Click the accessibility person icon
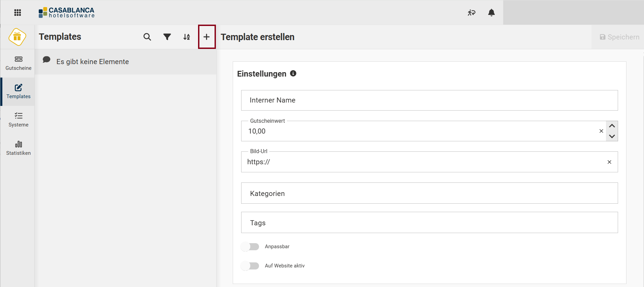 tap(472, 13)
